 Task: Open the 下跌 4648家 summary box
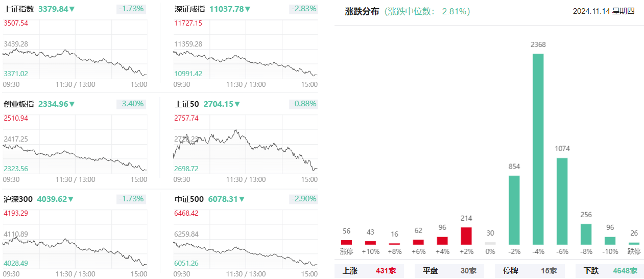tap(610, 271)
